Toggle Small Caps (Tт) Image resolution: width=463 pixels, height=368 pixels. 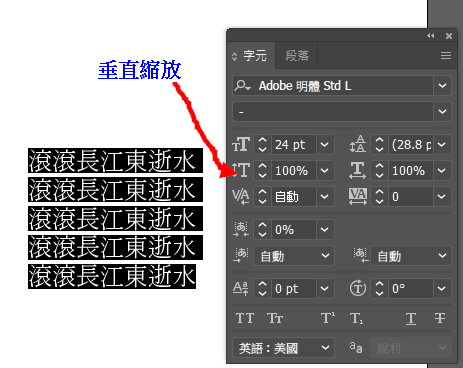[x=275, y=318]
